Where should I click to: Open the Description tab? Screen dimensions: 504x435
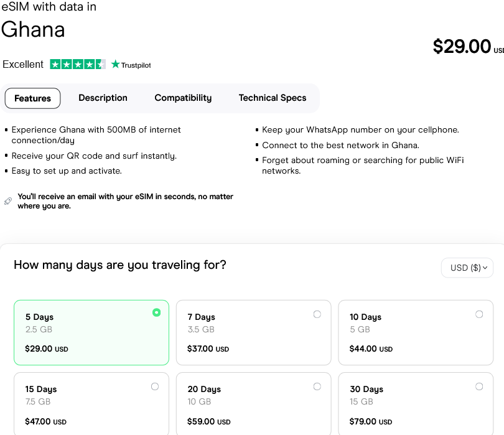tap(103, 98)
